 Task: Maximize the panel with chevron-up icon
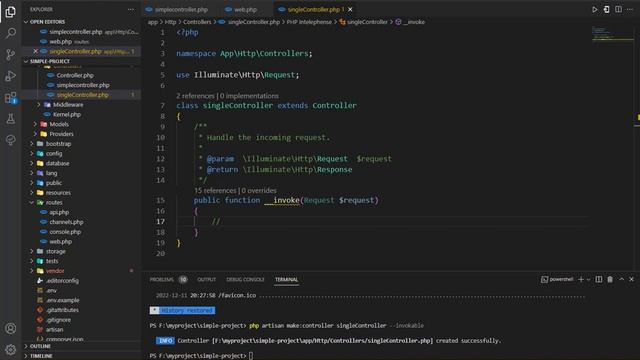(x=621, y=280)
